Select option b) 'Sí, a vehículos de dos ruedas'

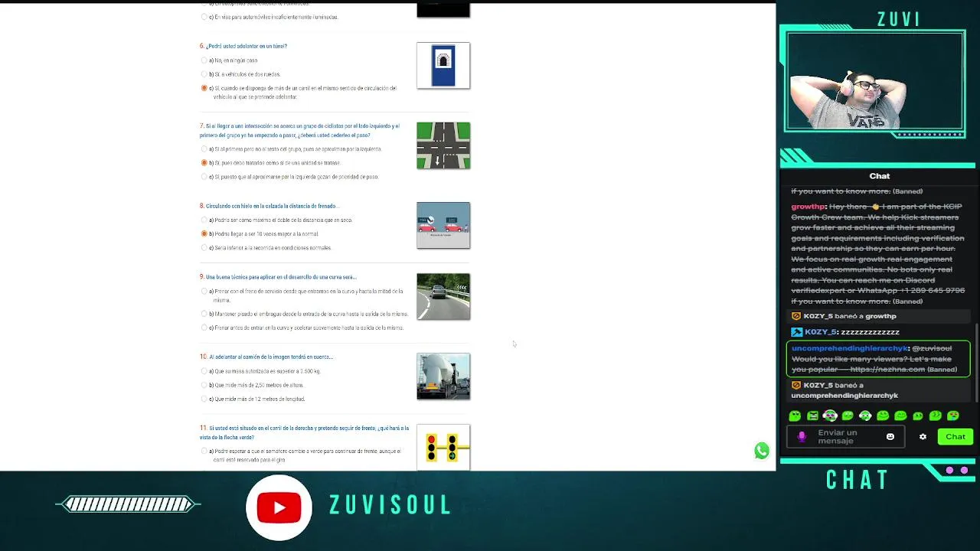point(204,74)
